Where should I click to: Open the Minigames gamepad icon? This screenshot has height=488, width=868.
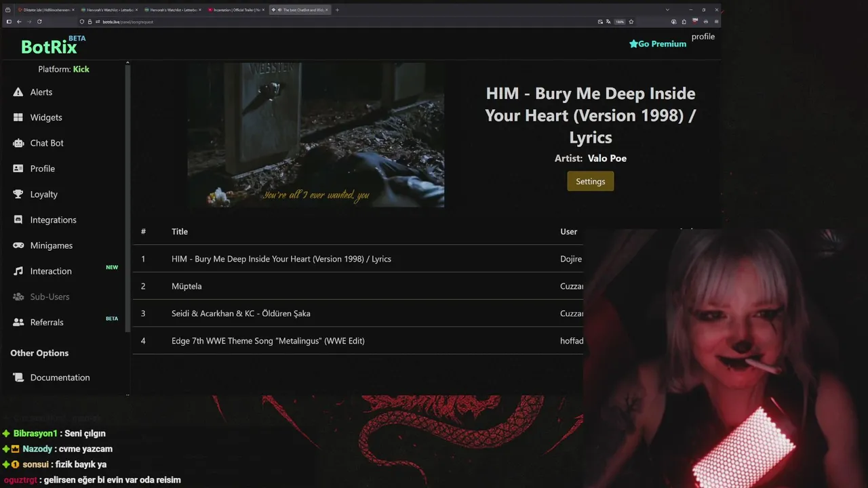[x=18, y=245]
